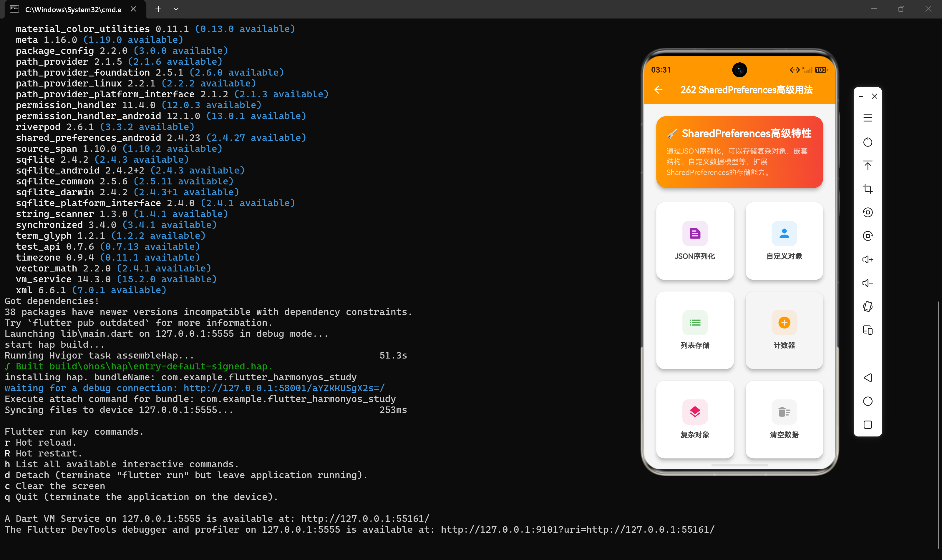
Task: Tap the emulator circle home button
Action: 868,401
